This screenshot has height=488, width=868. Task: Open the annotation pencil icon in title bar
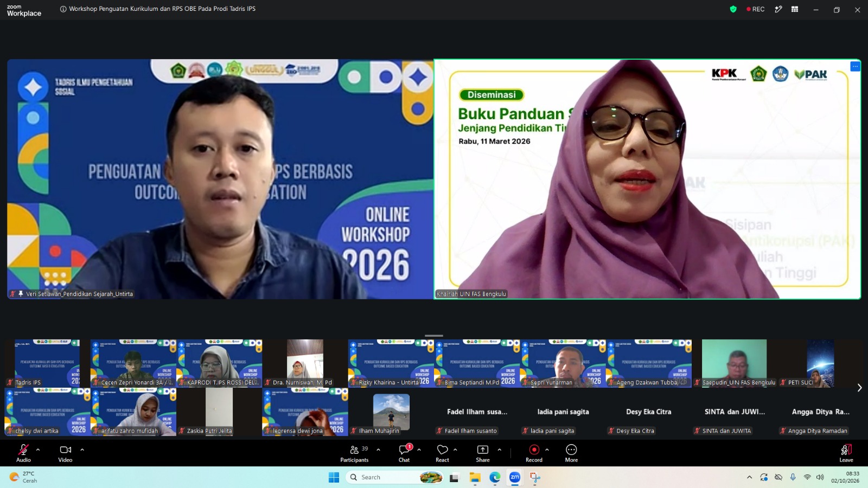pos(778,9)
